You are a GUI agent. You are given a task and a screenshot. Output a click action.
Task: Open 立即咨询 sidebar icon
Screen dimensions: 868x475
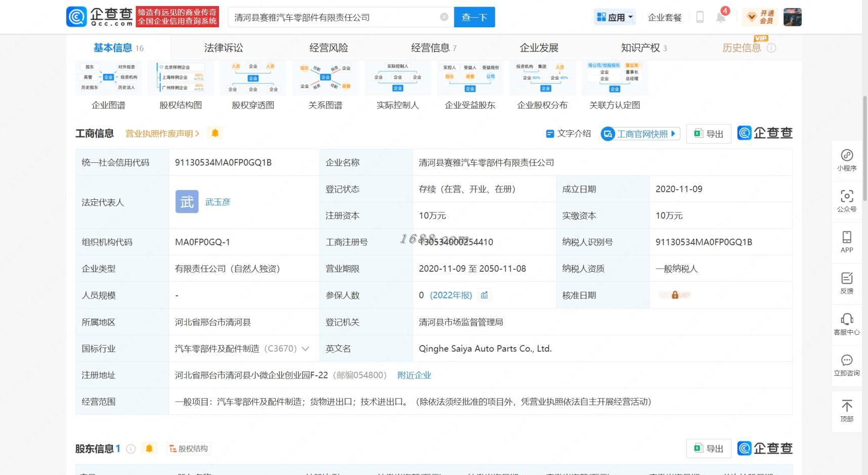pos(847,365)
